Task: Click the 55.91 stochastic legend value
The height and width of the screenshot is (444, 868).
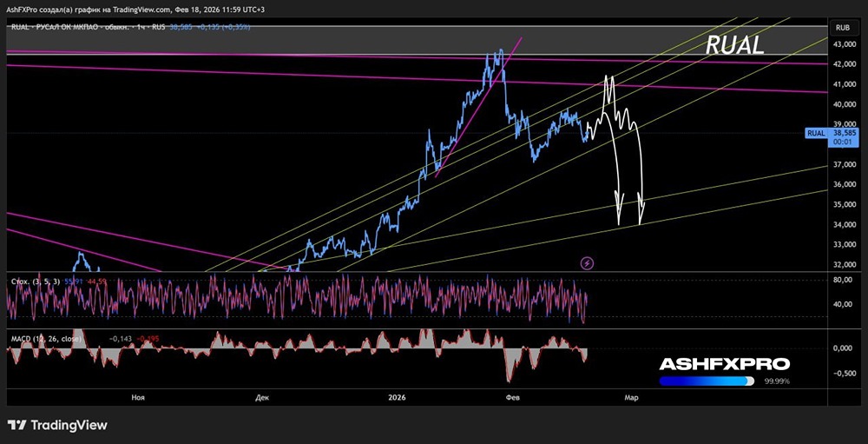Action: click(75, 282)
